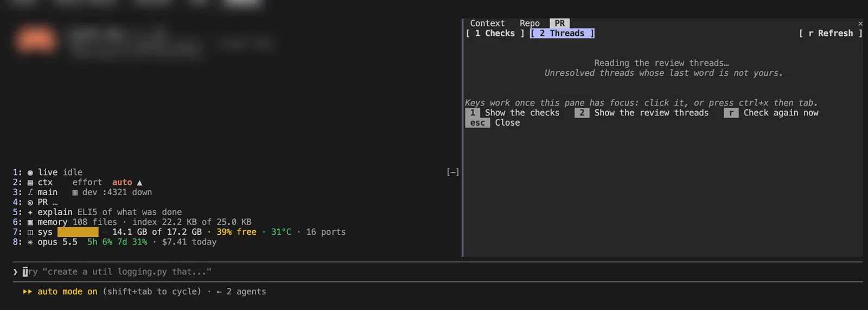Click the prompt chevron icon
The image size is (868, 310).
point(15,272)
